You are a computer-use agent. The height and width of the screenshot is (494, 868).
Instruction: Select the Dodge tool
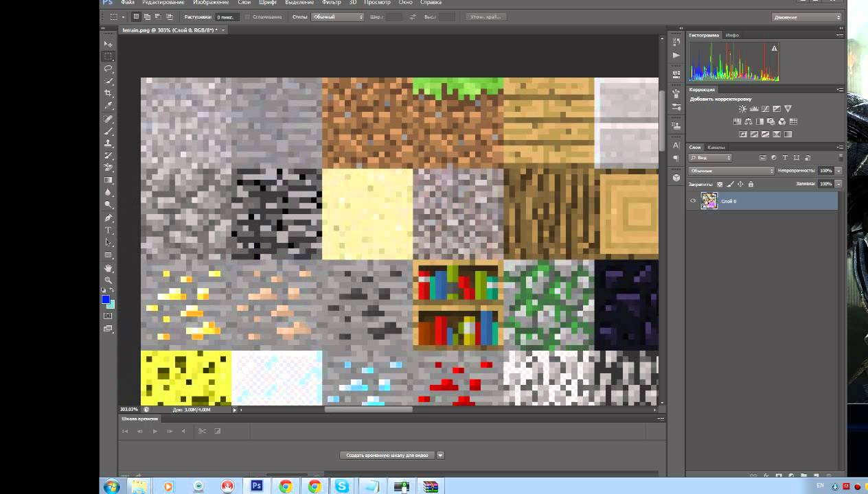coord(108,205)
